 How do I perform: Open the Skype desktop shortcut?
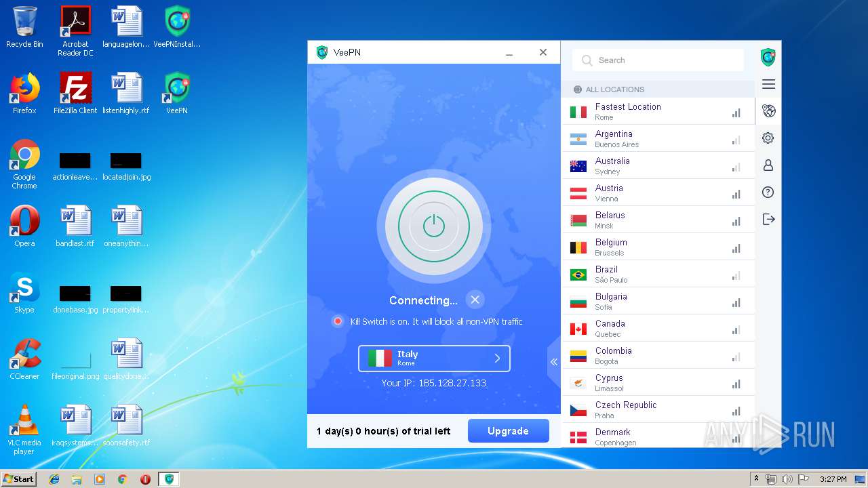click(24, 293)
